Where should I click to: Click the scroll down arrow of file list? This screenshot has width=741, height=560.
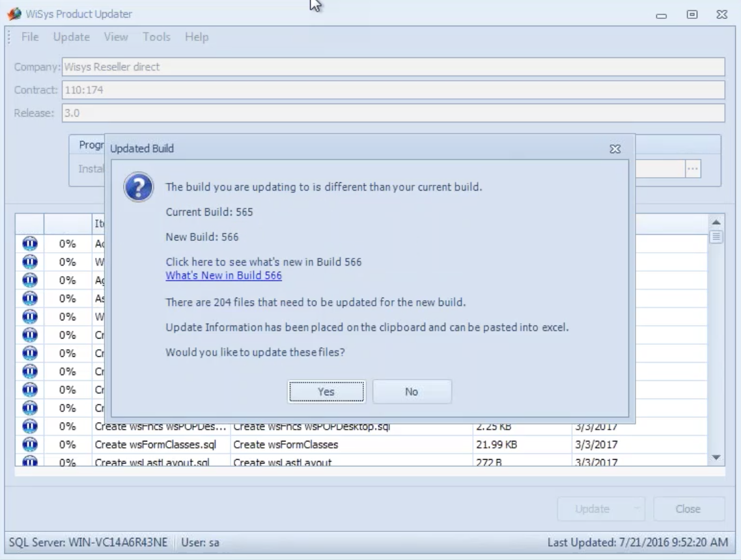pos(716,458)
